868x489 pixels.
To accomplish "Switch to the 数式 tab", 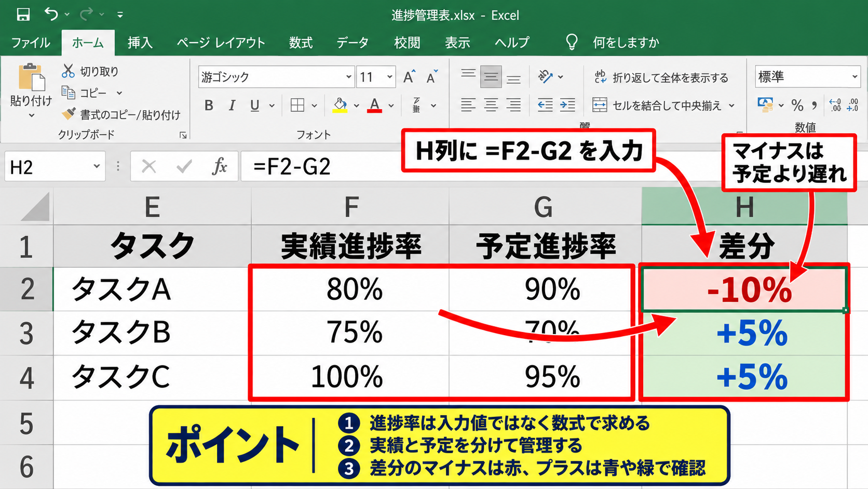I will (301, 42).
